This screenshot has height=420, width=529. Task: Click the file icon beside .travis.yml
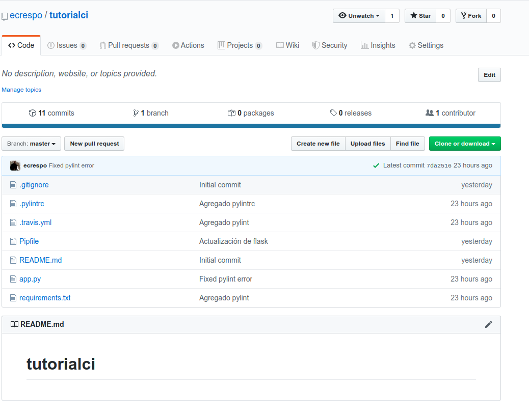point(13,222)
